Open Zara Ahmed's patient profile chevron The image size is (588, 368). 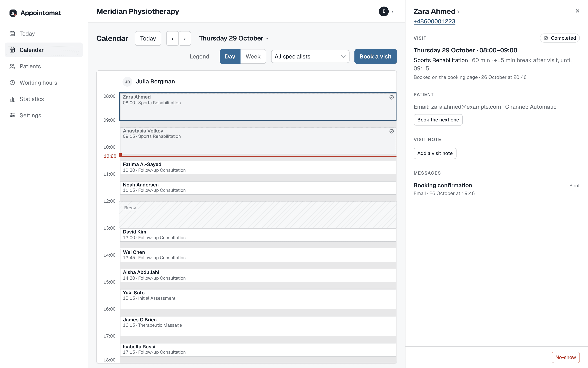pyautogui.click(x=458, y=12)
